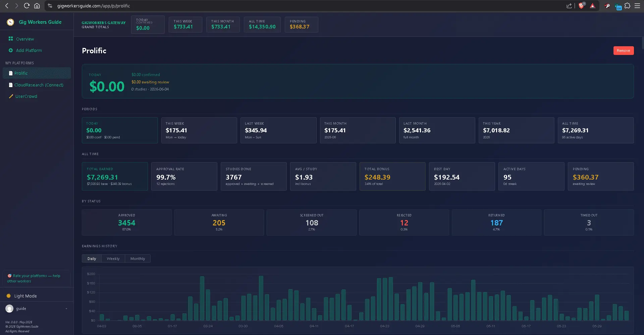
Task: Click the browser address bar URL
Action: point(94,6)
